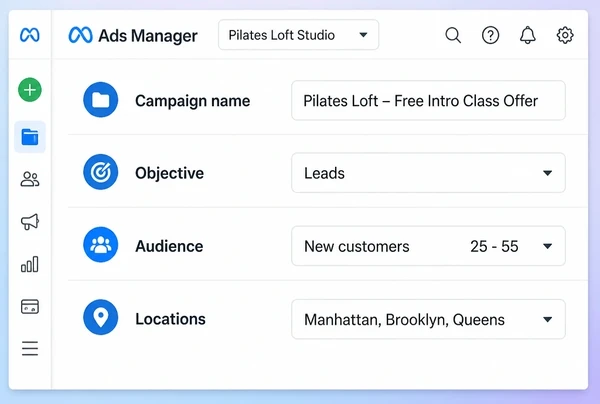The height and width of the screenshot is (404, 600).
Task: Open the audiences people sidebar icon
Action: coord(30,179)
